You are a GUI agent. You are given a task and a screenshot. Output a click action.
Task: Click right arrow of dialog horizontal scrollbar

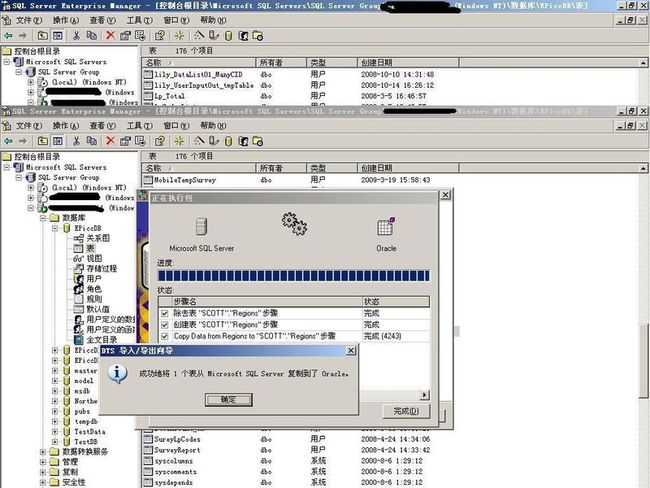click(x=424, y=395)
